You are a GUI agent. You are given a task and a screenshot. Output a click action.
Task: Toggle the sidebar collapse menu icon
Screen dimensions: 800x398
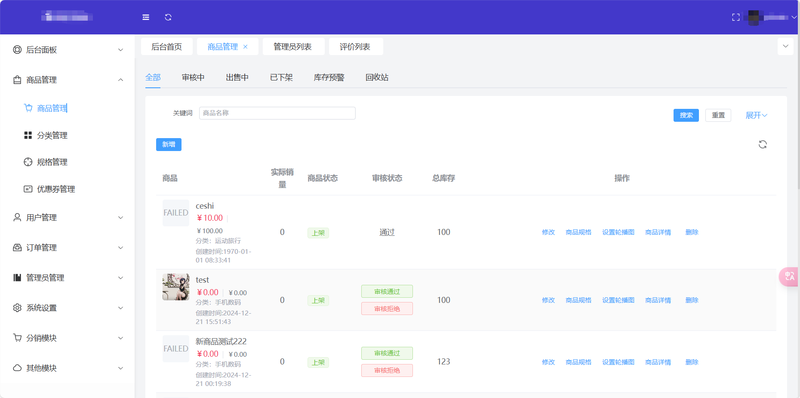(146, 17)
